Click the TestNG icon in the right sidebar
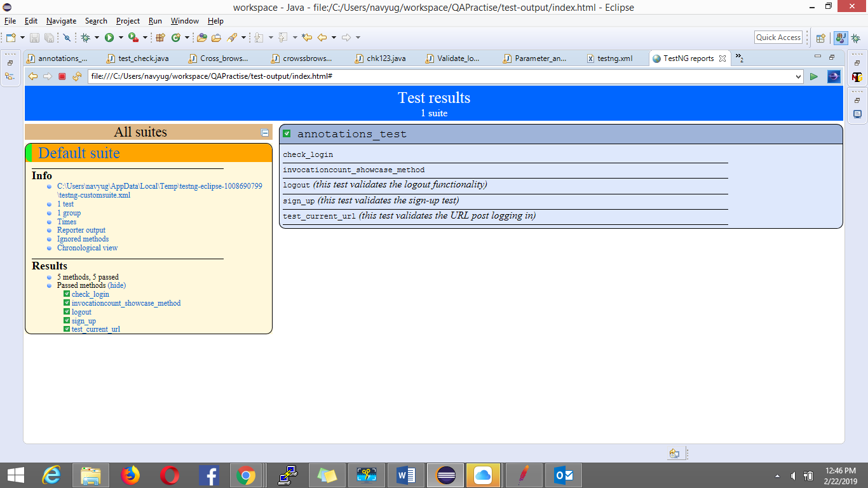 pos(858,78)
